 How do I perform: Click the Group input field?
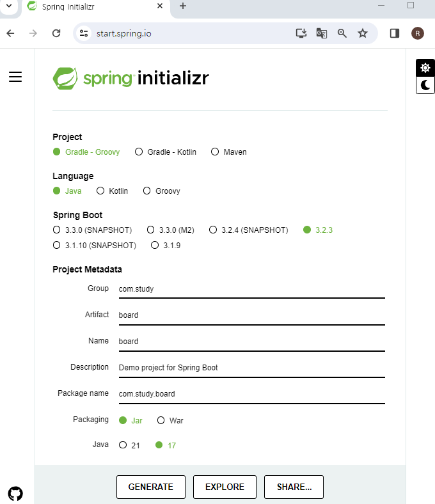tap(252, 289)
